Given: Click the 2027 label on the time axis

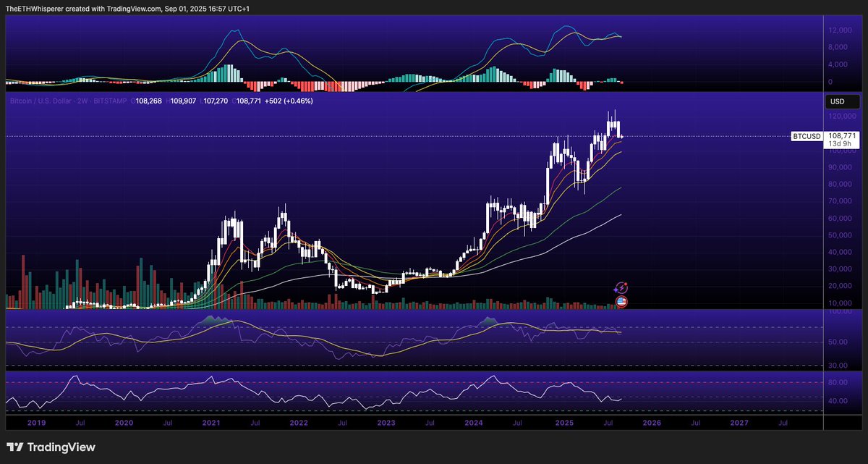Looking at the screenshot, I should click(739, 422).
